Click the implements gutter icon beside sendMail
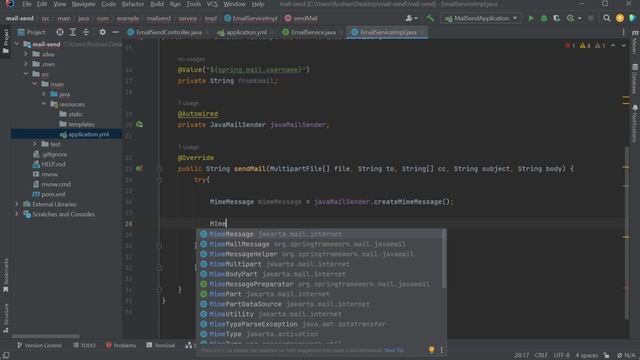The height and width of the screenshot is (360, 640). click(139, 168)
